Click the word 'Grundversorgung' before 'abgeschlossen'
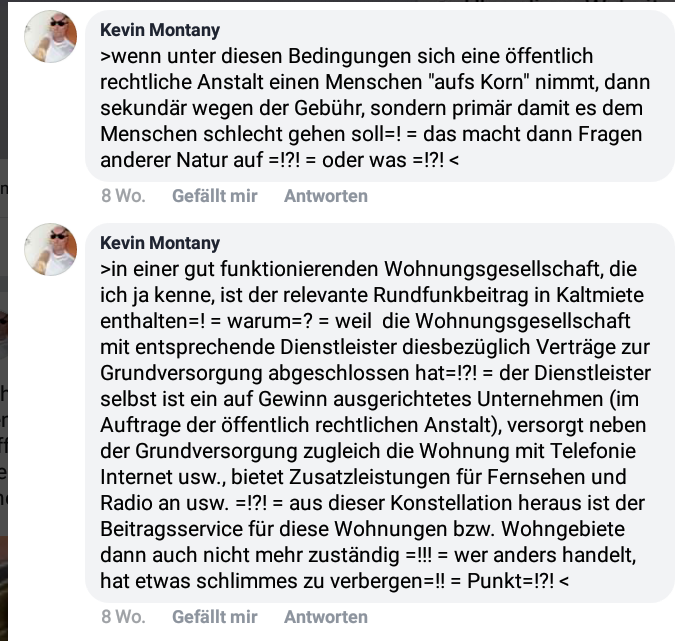Screen dimensions: 675x641 coord(181,373)
